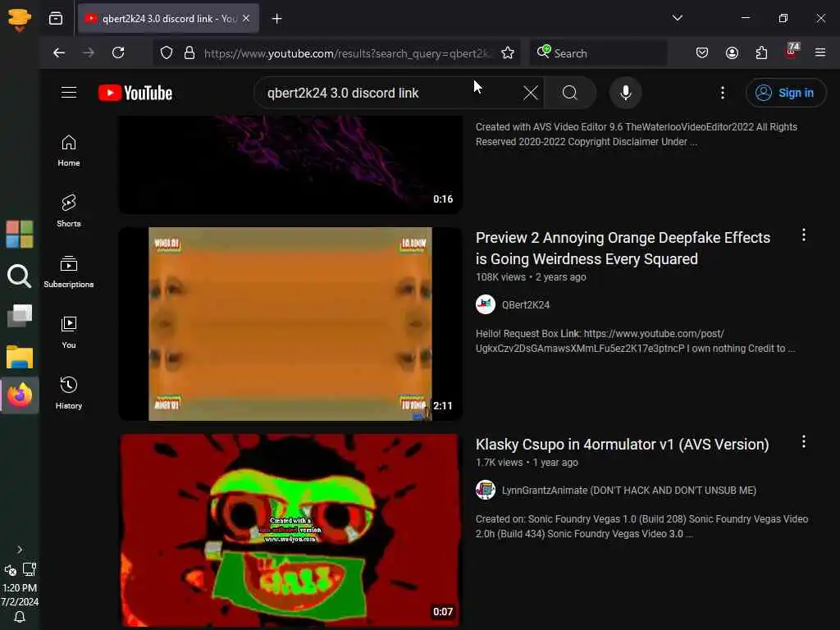
Task: Open options menu for Klasky Csupo video
Action: [804, 441]
